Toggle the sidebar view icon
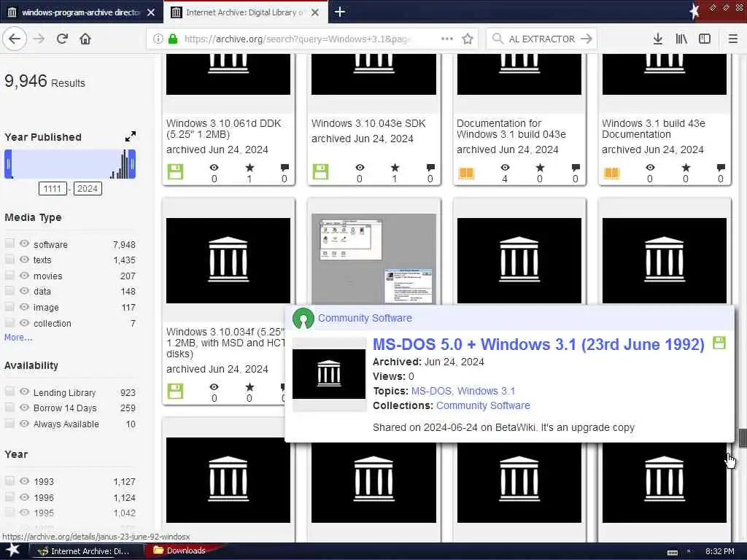This screenshot has height=560, width=747. [705, 39]
